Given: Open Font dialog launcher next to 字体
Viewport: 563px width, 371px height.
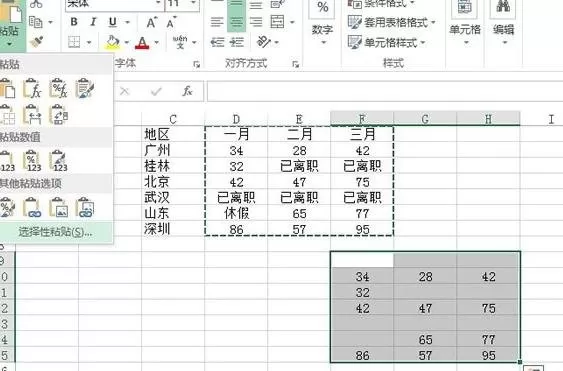Looking at the screenshot, I should point(196,64).
